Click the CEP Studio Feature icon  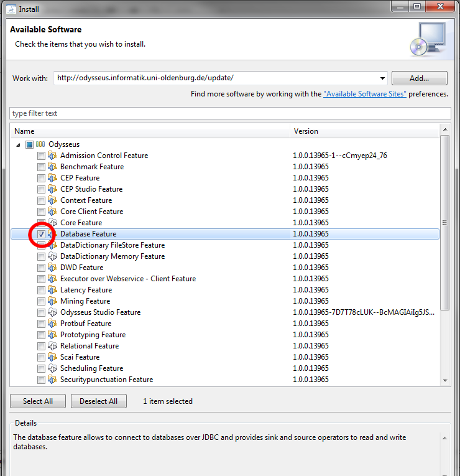tap(52, 189)
